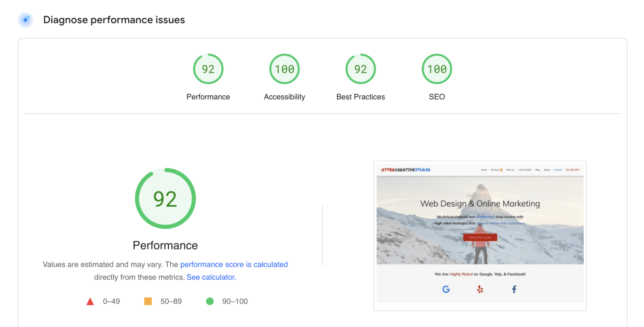Click the Lighthouse diagnose icon beside the heading

click(x=25, y=20)
